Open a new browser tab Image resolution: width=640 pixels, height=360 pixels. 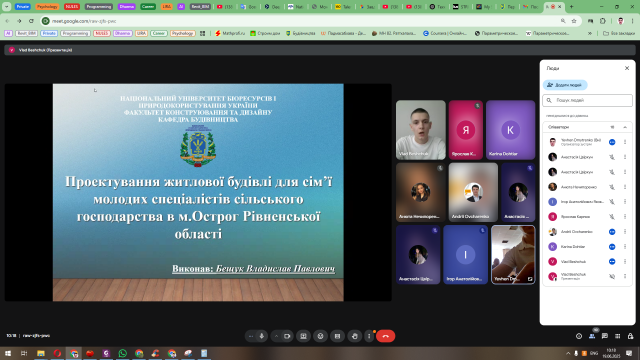click(x=571, y=7)
